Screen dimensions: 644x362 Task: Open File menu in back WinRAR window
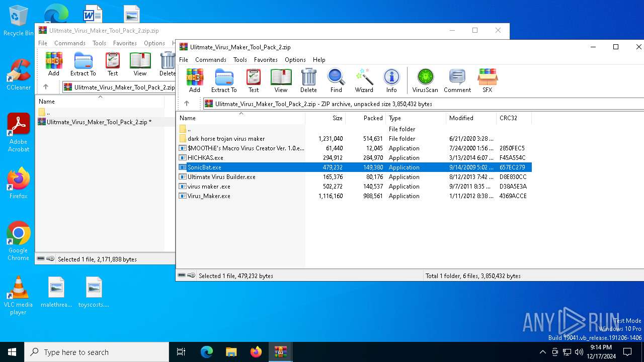point(43,43)
